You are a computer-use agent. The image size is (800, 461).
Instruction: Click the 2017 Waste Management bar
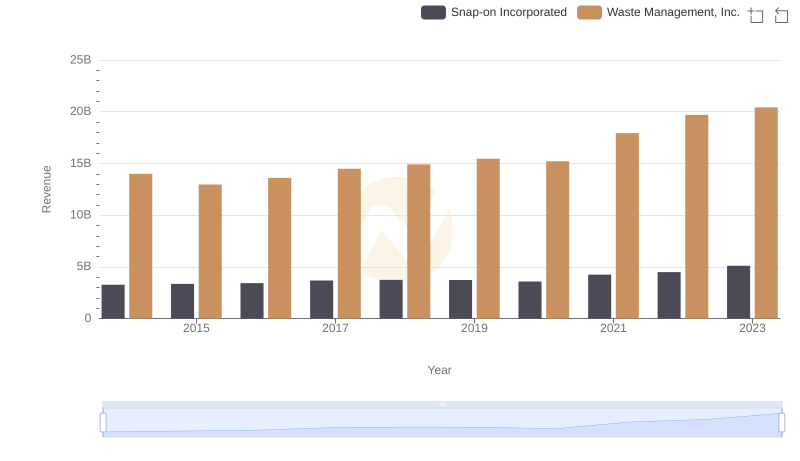click(349, 243)
